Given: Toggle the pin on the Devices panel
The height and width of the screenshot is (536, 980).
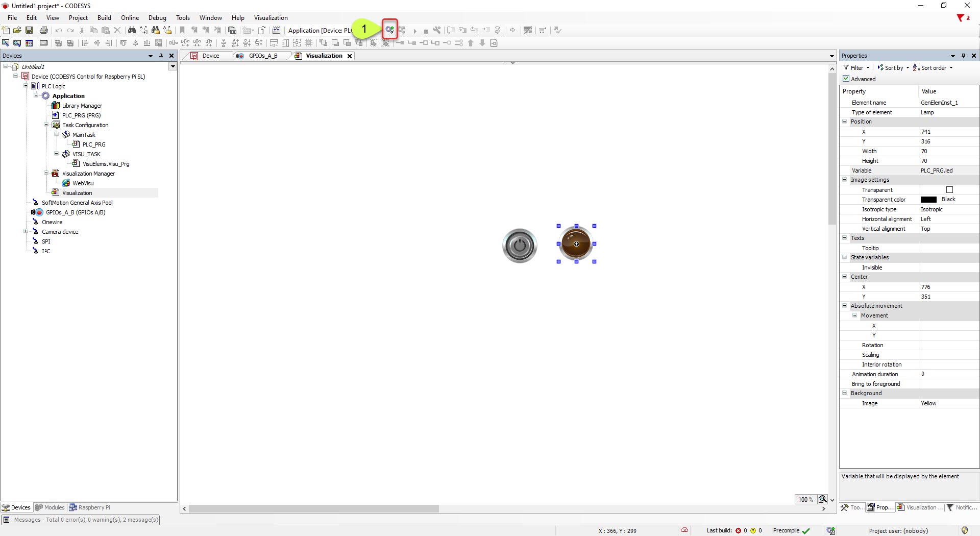Looking at the screenshot, I should [161, 56].
